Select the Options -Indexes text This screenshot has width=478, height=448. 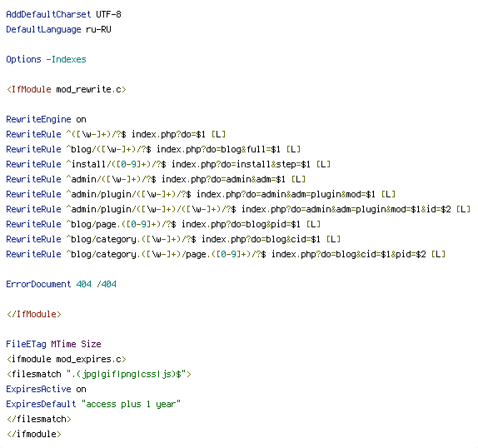point(46,59)
